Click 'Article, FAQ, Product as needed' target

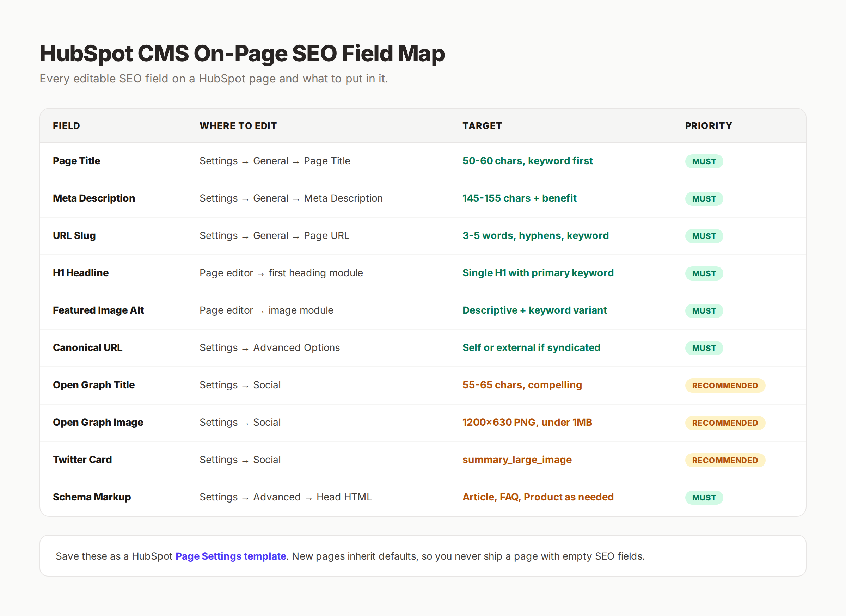(x=538, y=497)
